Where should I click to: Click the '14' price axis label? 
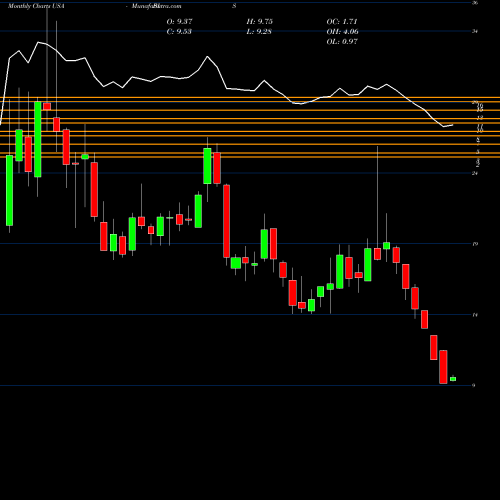pyautogui.click(x=475, y=315)
